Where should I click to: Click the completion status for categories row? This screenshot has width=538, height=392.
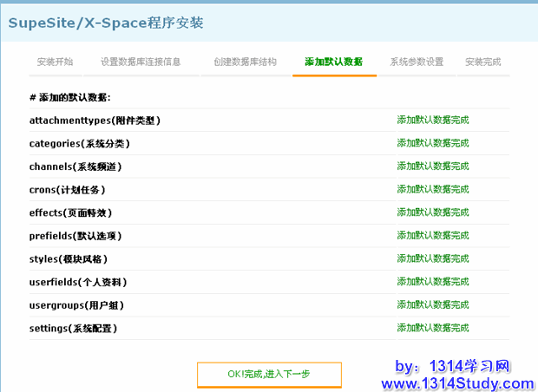[x=433, y=143]
